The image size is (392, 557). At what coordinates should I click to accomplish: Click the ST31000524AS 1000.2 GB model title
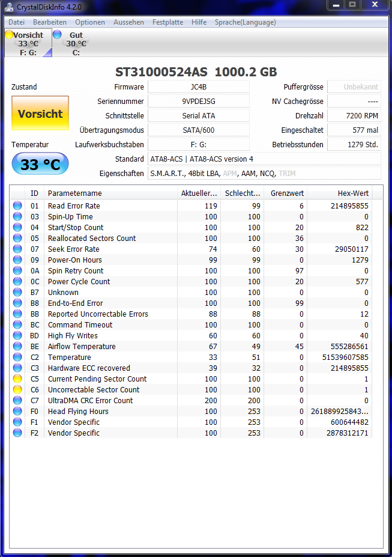196,72
